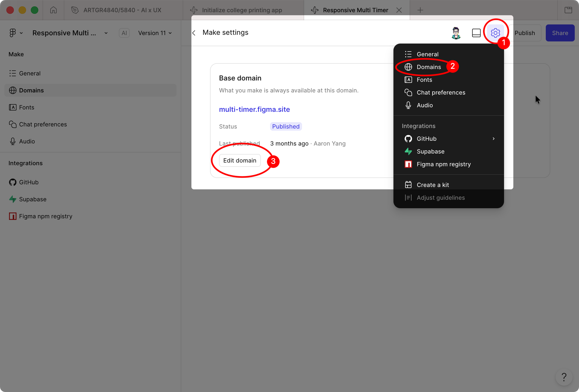Viewport: 579px width, 392px height.
Task: Click the chat bubbles icon in dropdown menu
Action: [408, 92]
